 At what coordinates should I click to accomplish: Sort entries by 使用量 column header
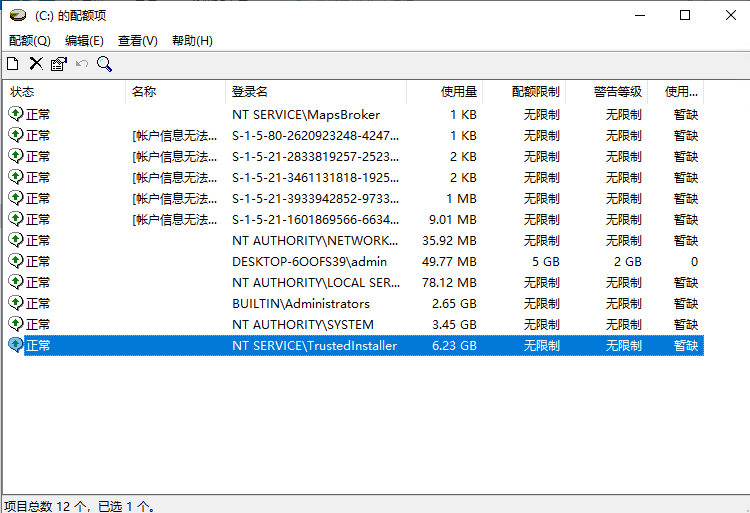click(x=444, y=92)
